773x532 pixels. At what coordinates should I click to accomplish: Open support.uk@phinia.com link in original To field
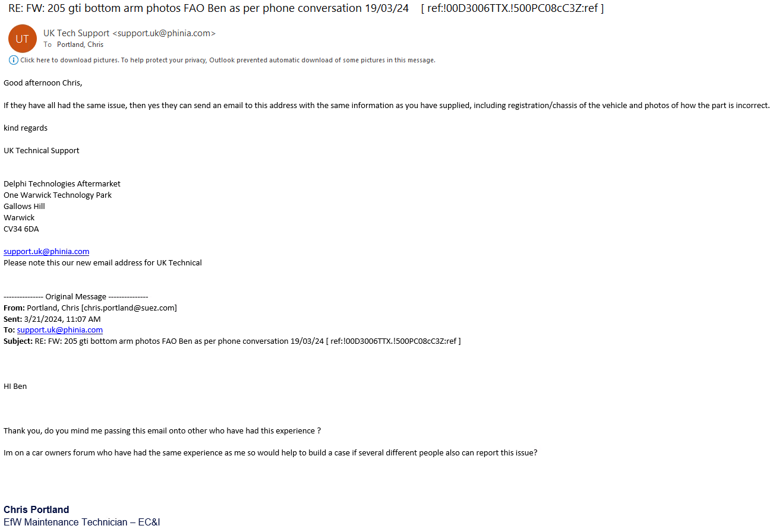(x=60, y=330)
